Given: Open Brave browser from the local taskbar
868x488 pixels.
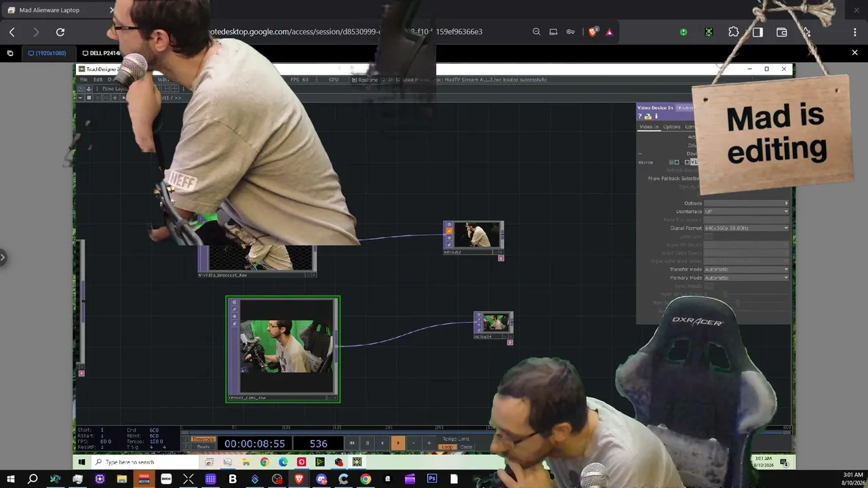Looking at the screenshot, I should click(299, 479).
